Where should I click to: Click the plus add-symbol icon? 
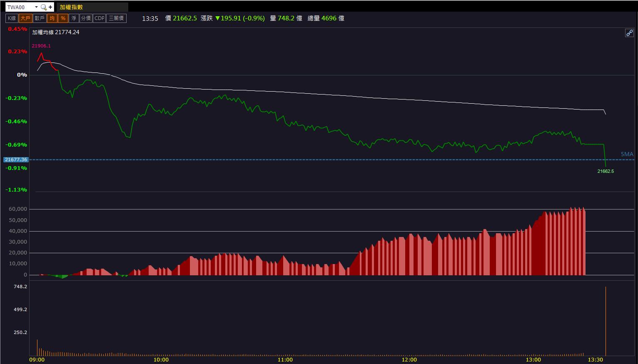(x=50, y=7)
